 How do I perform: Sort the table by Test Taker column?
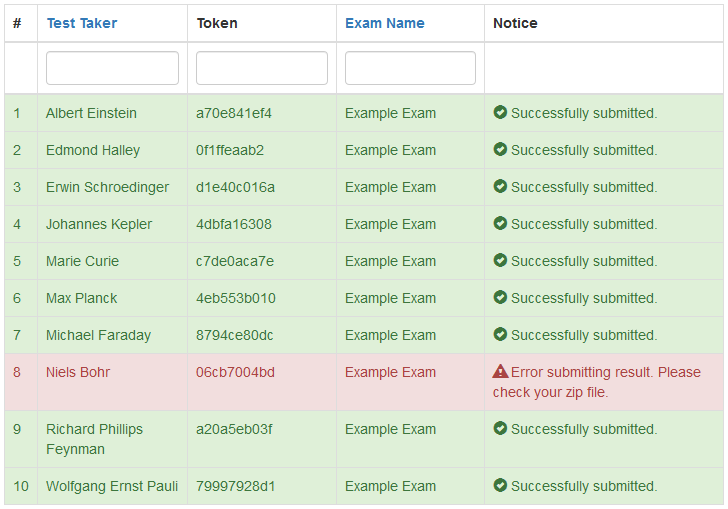(82, 23)
